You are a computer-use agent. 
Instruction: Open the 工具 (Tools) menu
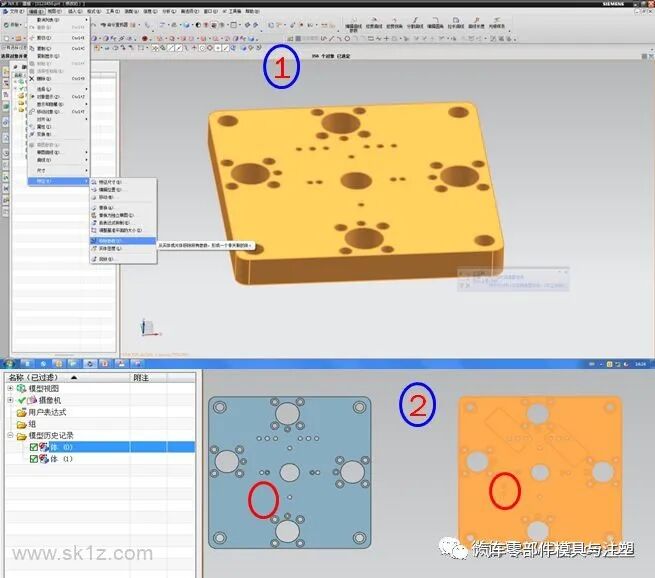pos(113,11)
